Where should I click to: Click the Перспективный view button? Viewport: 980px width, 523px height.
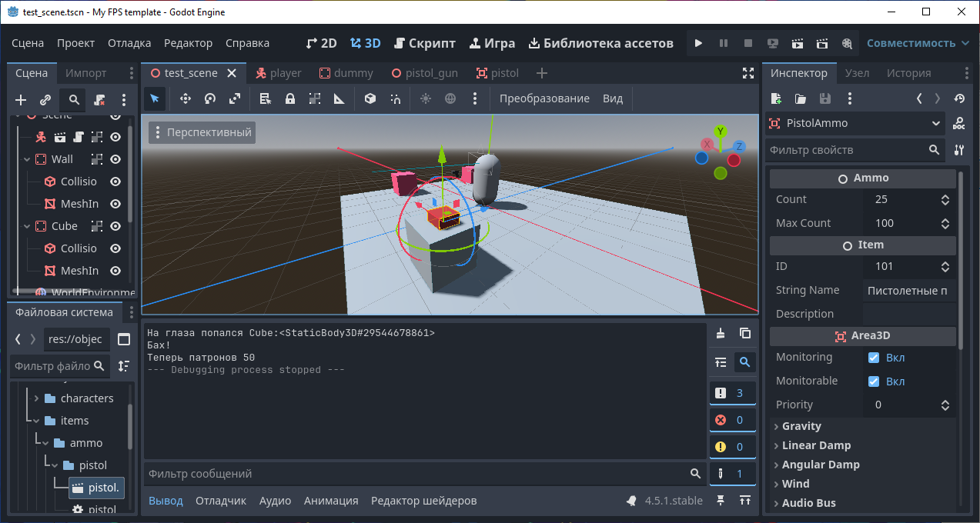pos(202,132)
